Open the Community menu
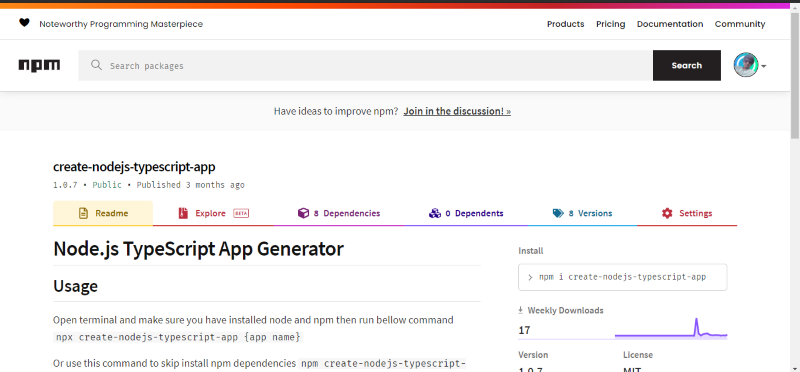The image size is (800, 372). pos(740,24)
